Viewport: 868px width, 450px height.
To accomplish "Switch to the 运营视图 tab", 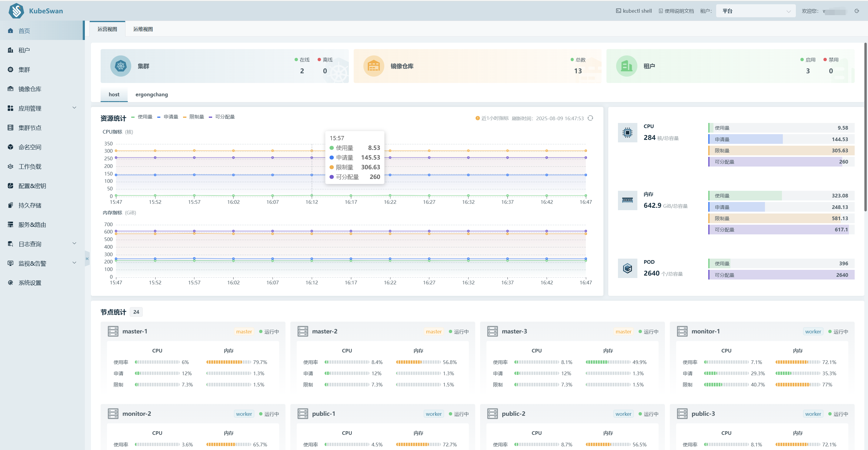I will pyautogui.click(x=108, y=29).
